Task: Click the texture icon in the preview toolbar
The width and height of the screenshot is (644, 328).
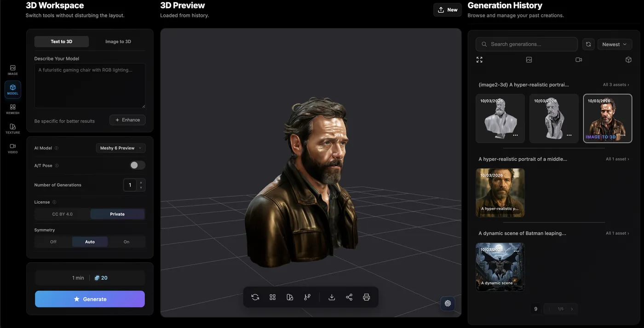Action: (x=290, y=297)
